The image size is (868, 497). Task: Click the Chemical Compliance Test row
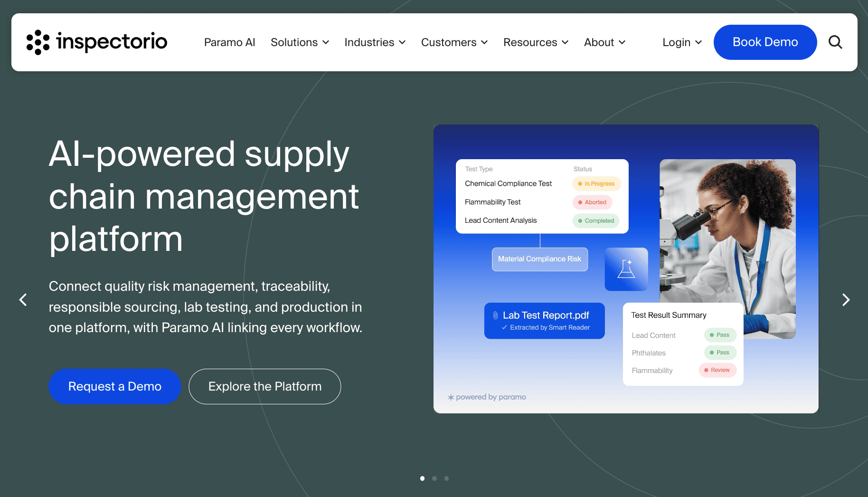click(x=542, y=184)
